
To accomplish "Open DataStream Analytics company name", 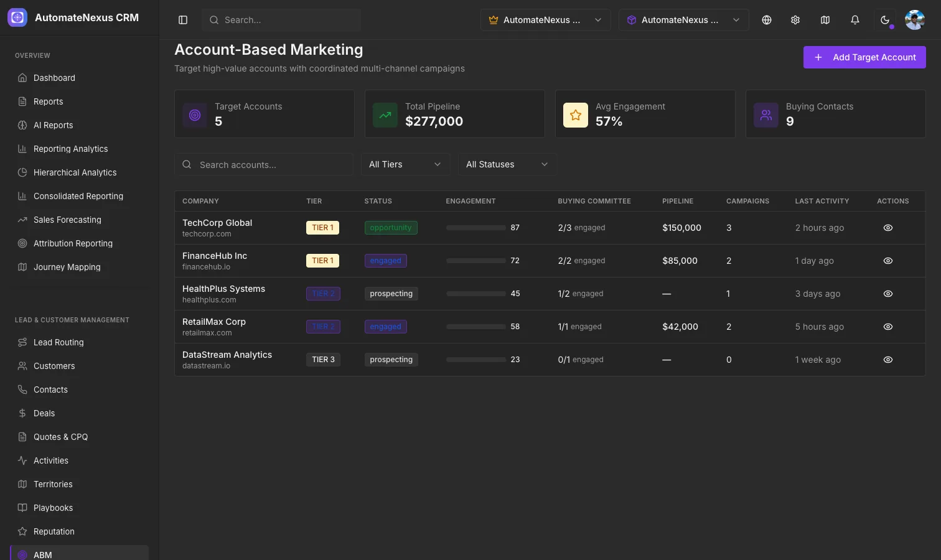I will [227, 355].
